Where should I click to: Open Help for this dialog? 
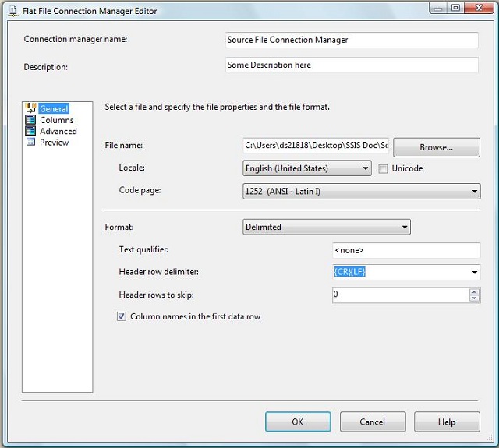446,422
